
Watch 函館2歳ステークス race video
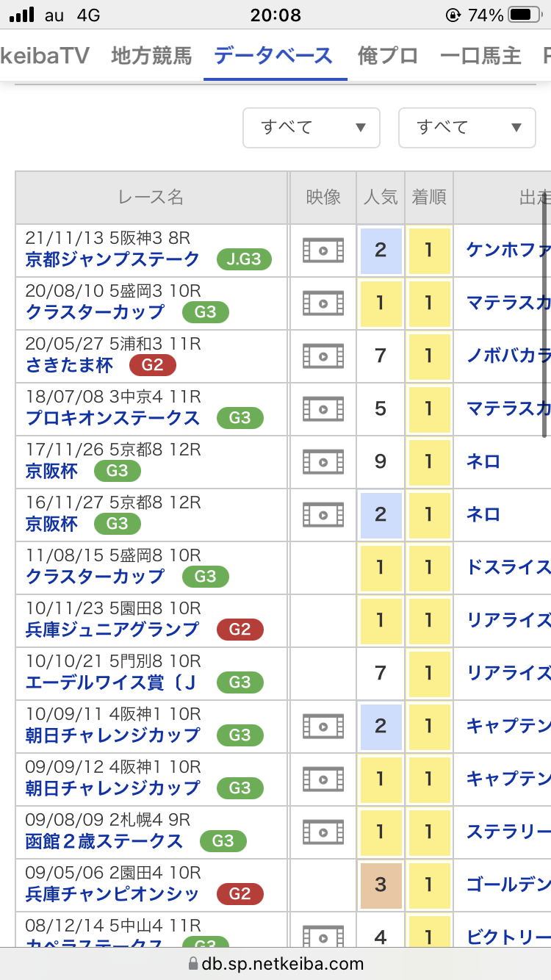(x=323, y=832)
